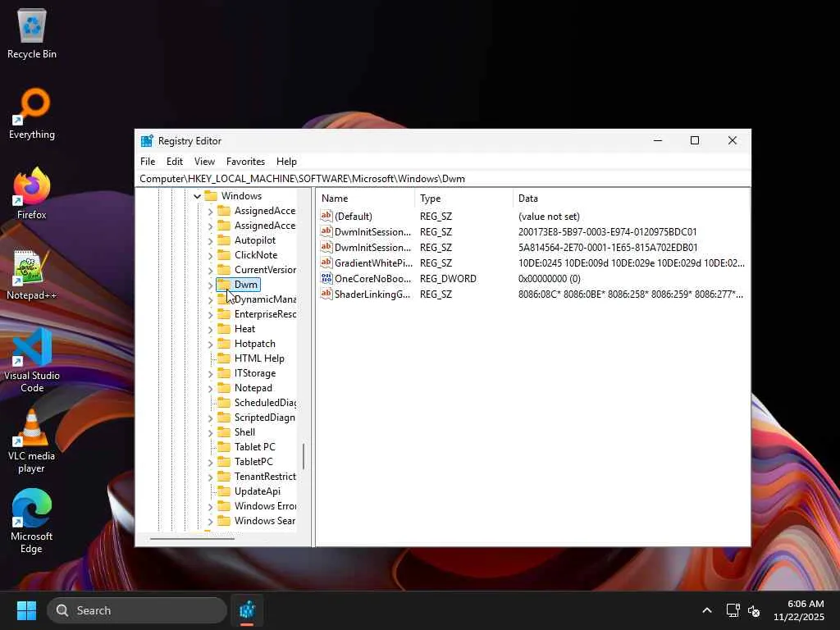Select the Tablet PC key

coord(255,447)
